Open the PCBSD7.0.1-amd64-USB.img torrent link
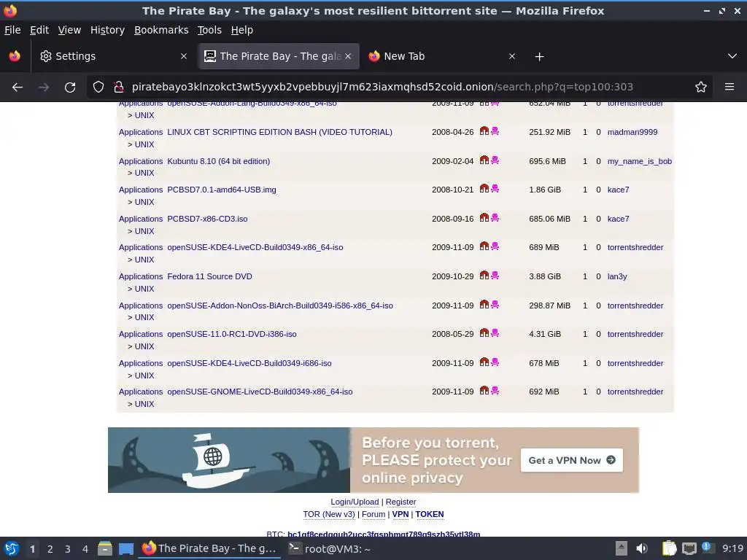Image resolution: width=747 pixels, height=560 pixels. click(x=222, y=190)
